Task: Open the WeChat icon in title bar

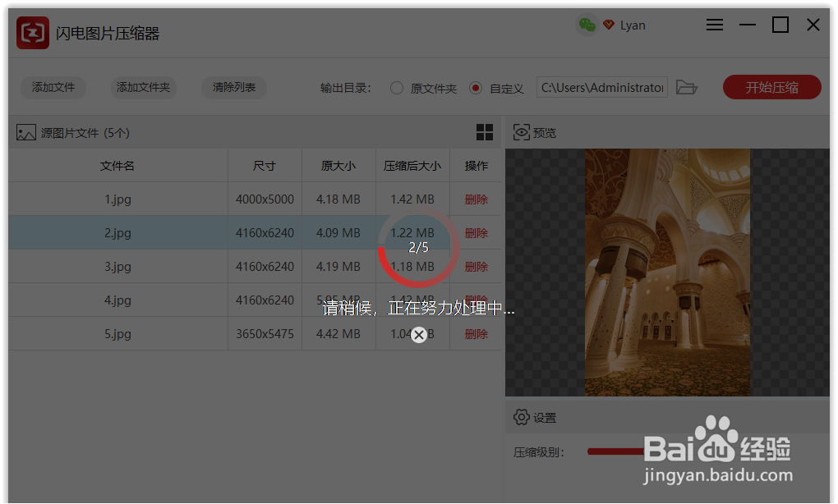Action: [587, 25]
